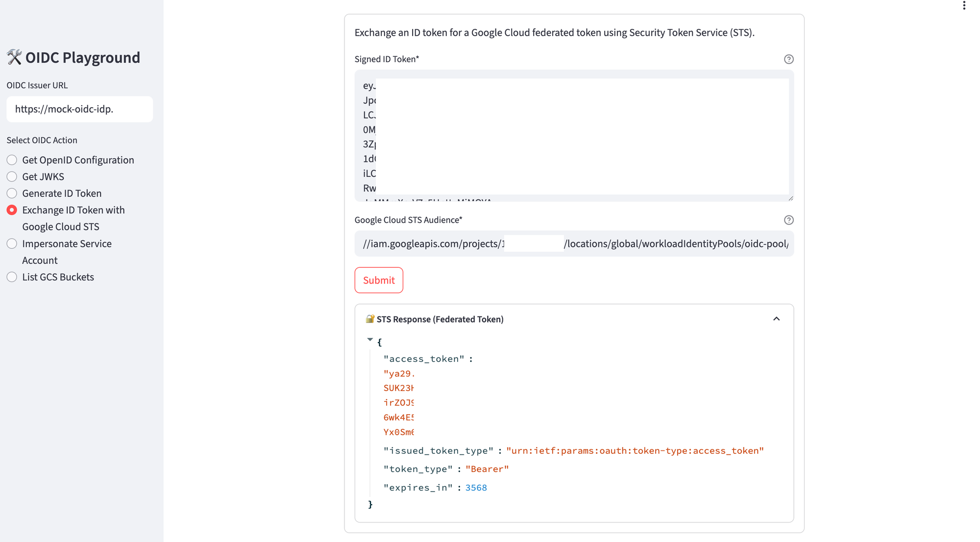Click the help icon beside Google Cloud STS Audience

click(788, 220)
